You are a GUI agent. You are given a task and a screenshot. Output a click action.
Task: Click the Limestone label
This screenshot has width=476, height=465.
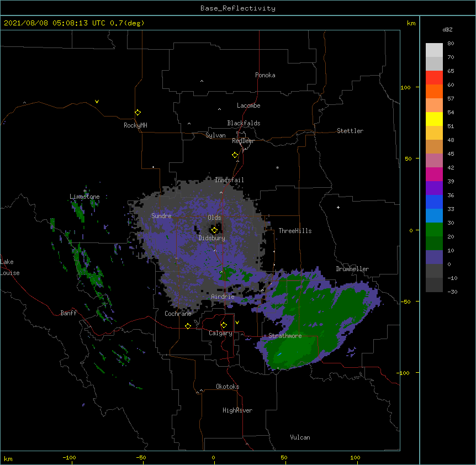84,197
